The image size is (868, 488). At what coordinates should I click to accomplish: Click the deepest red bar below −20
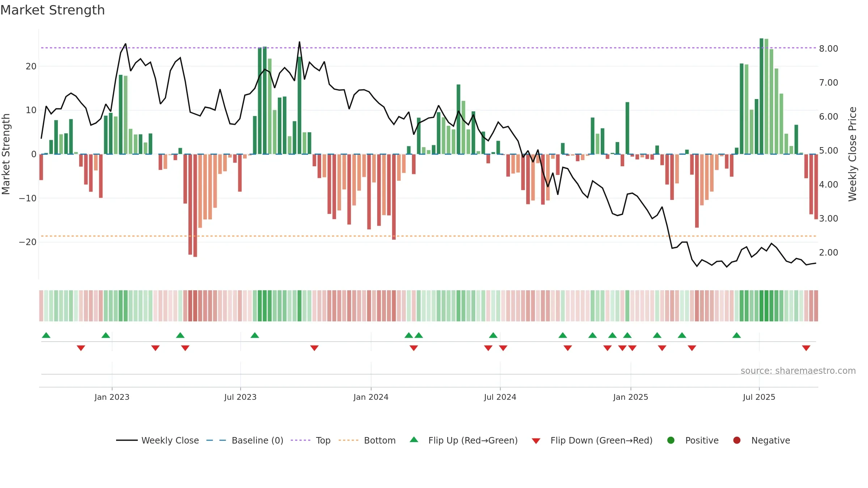pyautogui.click(x=195, y=206)
